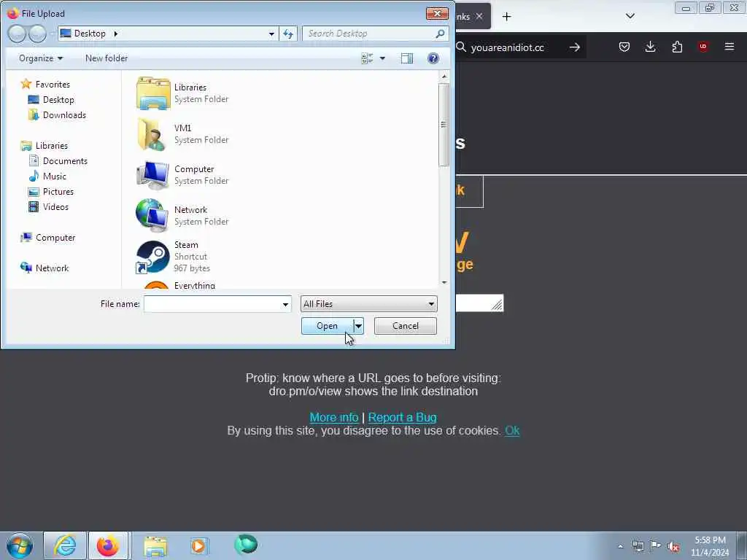Viewport: 747px width, 560px height.
Task: Open Firefox list all tabs chevron
Action: (630, 16)
